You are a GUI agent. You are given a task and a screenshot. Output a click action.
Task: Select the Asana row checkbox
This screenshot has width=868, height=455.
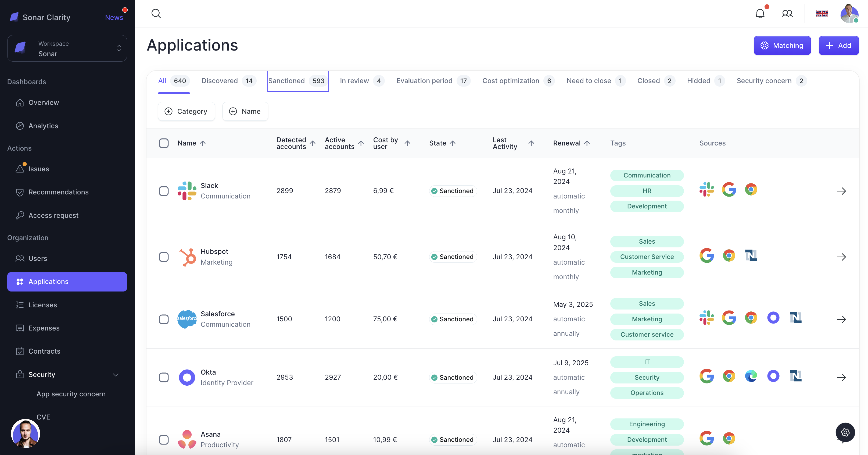click(x=164, y=439)
